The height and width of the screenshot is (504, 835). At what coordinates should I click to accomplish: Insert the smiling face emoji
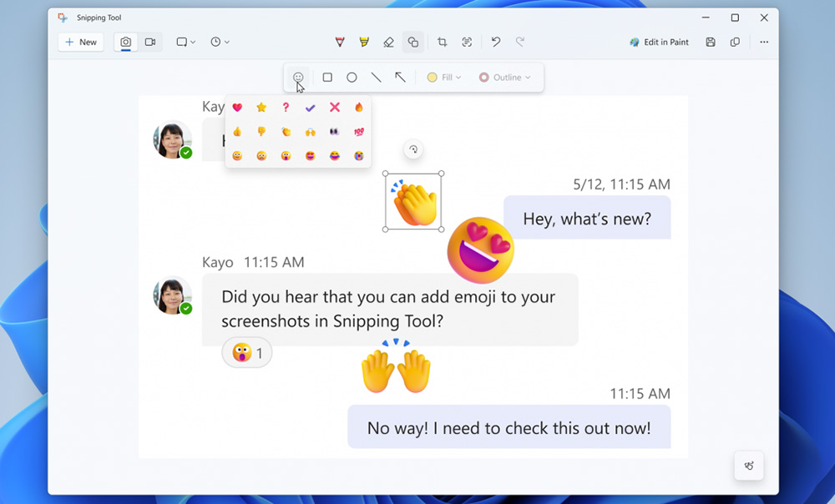tap(237, 155)
